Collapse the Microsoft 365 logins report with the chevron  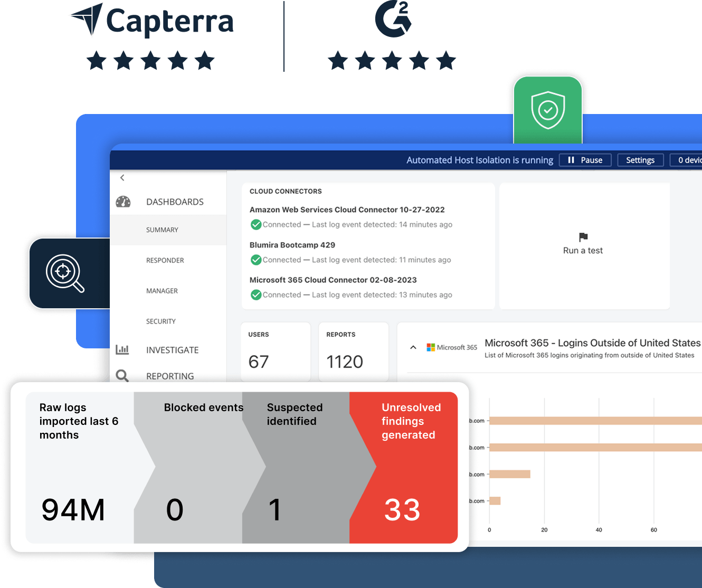point(413,347)
